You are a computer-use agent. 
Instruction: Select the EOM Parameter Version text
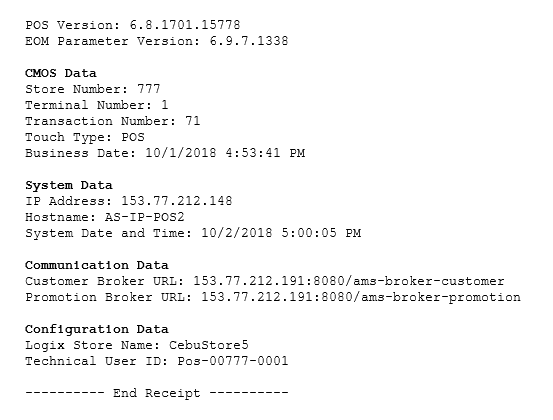pyautogui.click(x=157, y=41)
